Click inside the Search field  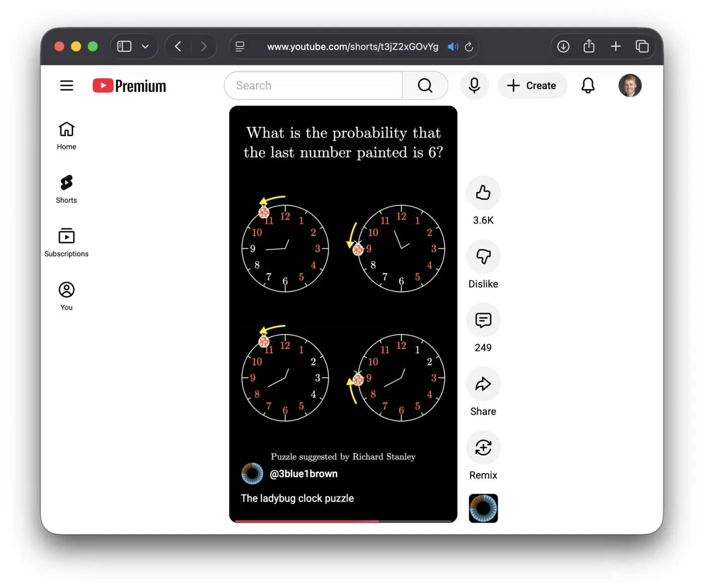point(312,85)
